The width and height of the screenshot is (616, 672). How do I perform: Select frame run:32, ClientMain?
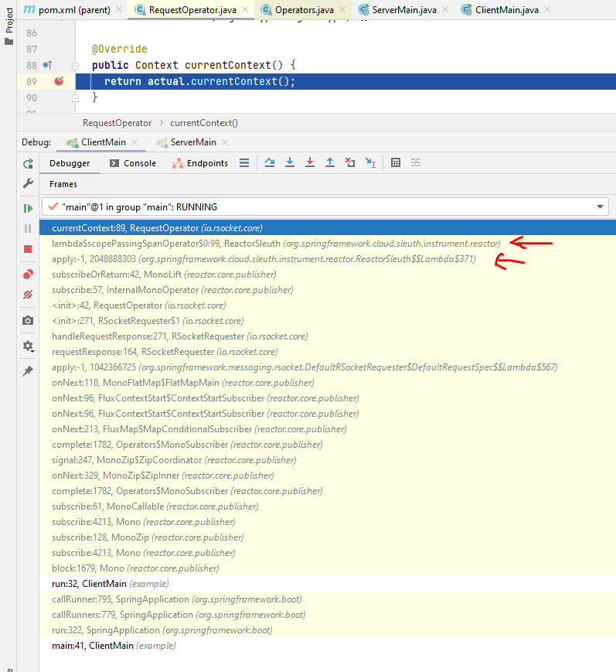click(328, 584)
